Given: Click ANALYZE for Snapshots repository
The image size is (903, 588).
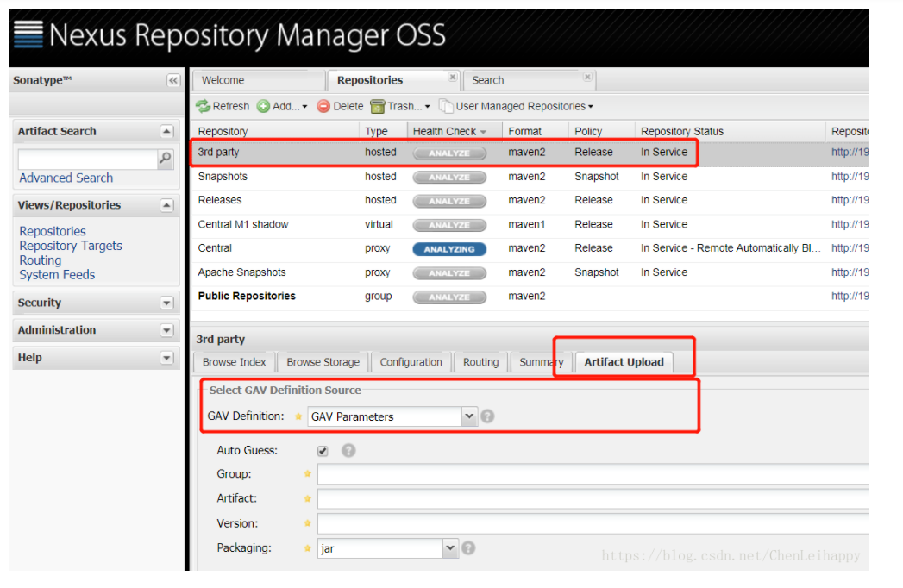Looking at the screenshot, I should pyautogui.click(x=449, y=178).
